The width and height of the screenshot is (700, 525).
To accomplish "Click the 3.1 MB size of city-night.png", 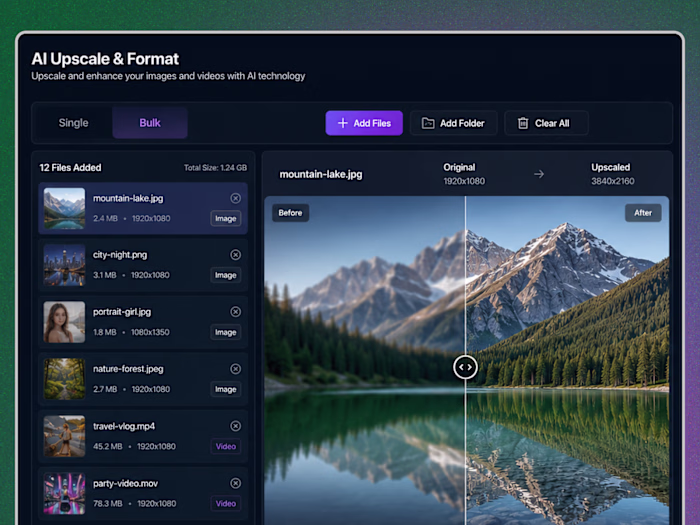I will coord(104,275).
